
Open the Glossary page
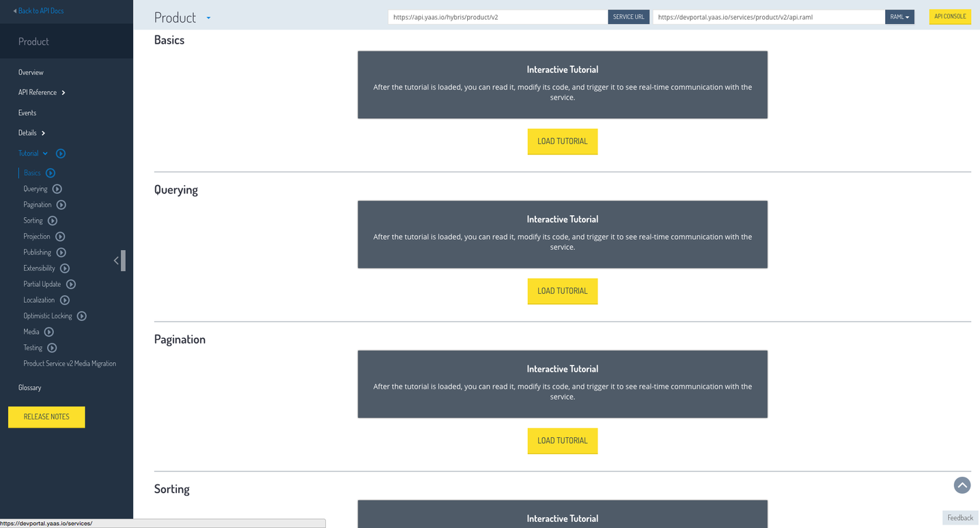tap(30, 387)
